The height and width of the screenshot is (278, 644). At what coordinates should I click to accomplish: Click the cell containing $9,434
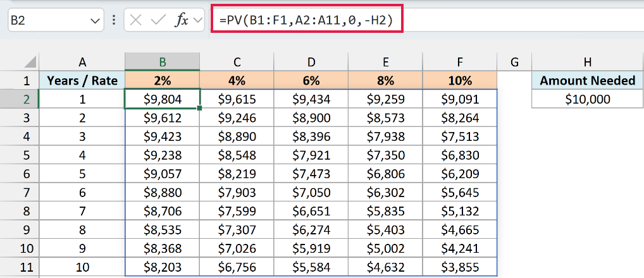(311, 99)
